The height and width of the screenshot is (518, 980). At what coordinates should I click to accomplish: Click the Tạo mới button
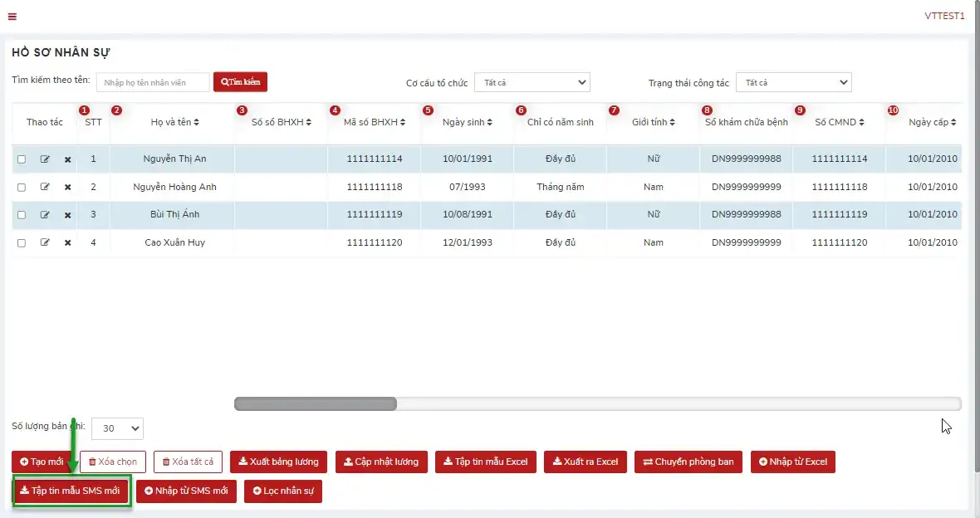(x=42, y=462)
